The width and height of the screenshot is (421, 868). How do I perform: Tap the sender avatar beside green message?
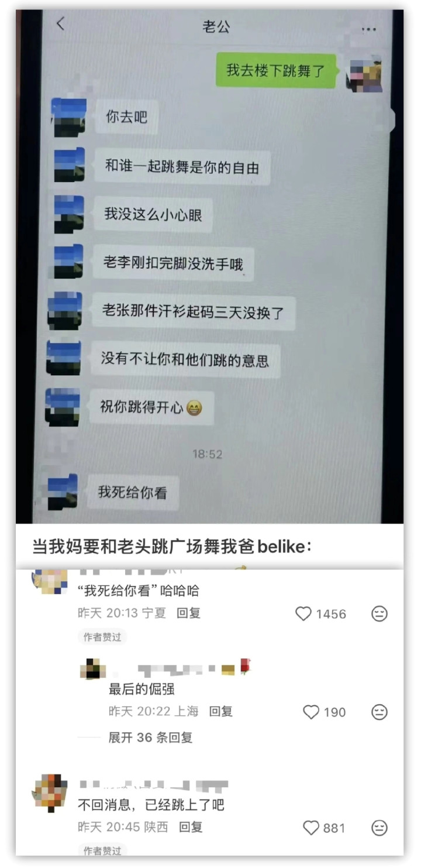coord(364,74)
